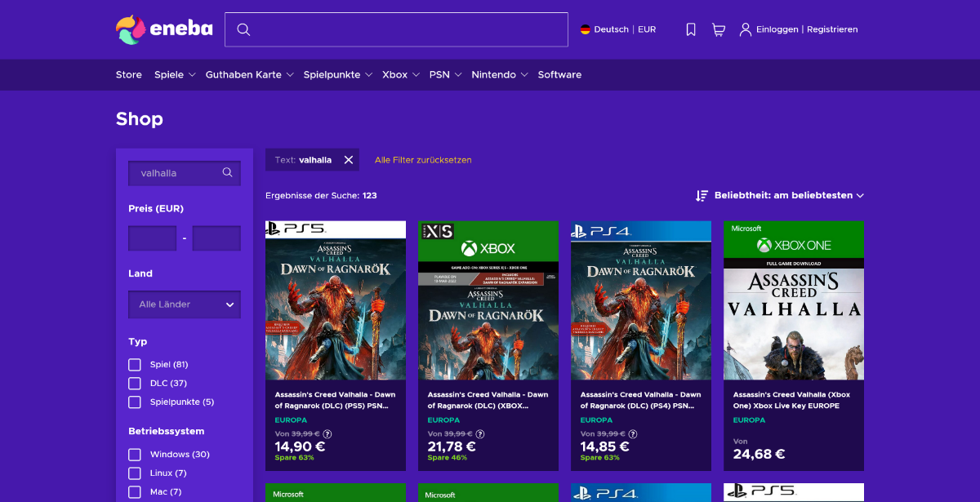Image resolution: width=980 pixels, height=502 pixels.
Task: Click info icon beside PS5 card's 39,99 €
Action: [327, 434]
